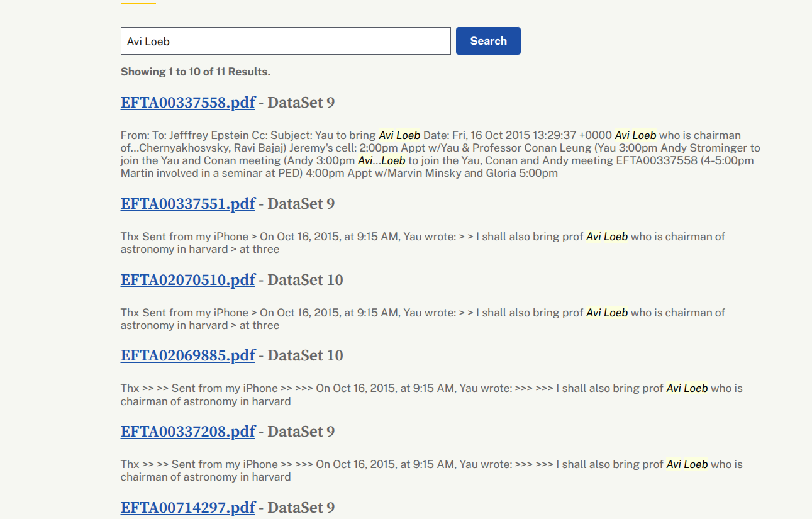Click 'DataSet 10' label beside EFTA02069885.pdf

(306, 355)
